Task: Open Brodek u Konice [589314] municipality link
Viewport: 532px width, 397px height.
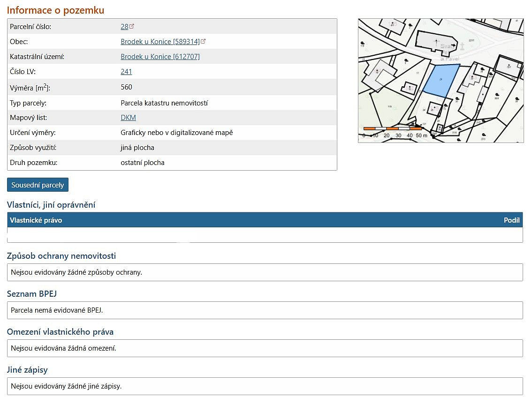Action: point(160,41)
